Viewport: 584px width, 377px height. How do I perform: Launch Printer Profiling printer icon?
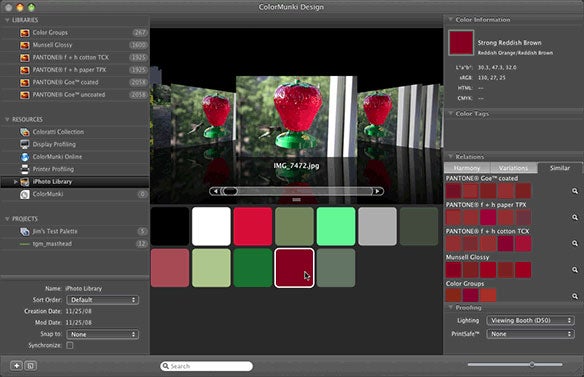pyautogui.click(x=25, y=169)
